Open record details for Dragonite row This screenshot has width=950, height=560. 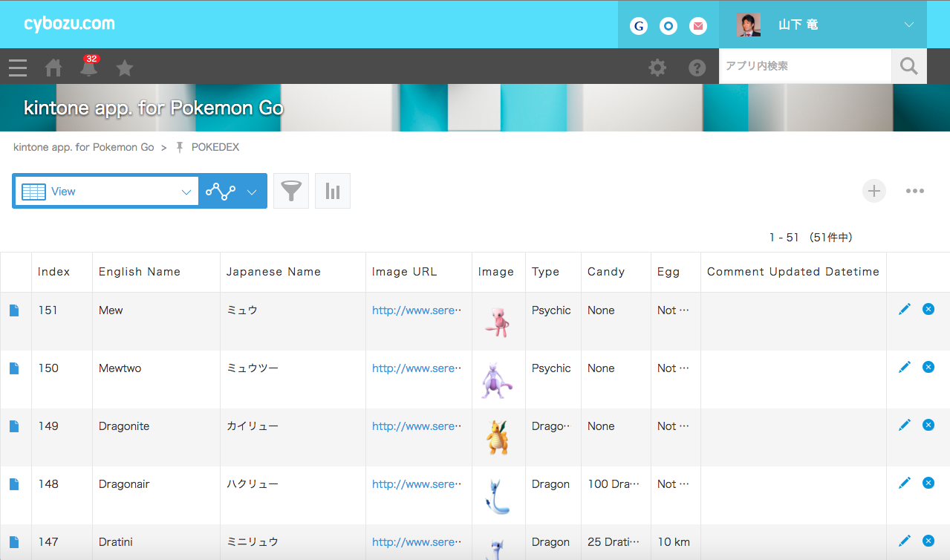(x=14, y=426)
